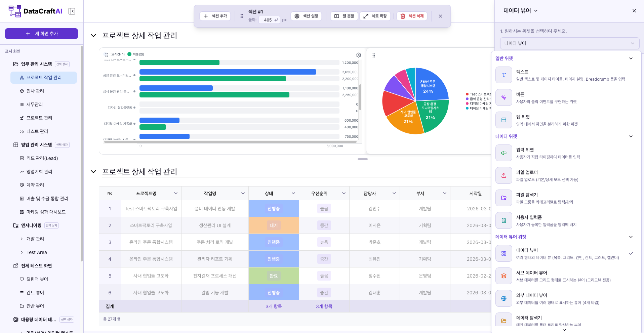Open 마케팅 성과 대시보드 in the sidebar
The height and width of the screenshot is (333, 644).
(46, 212)
